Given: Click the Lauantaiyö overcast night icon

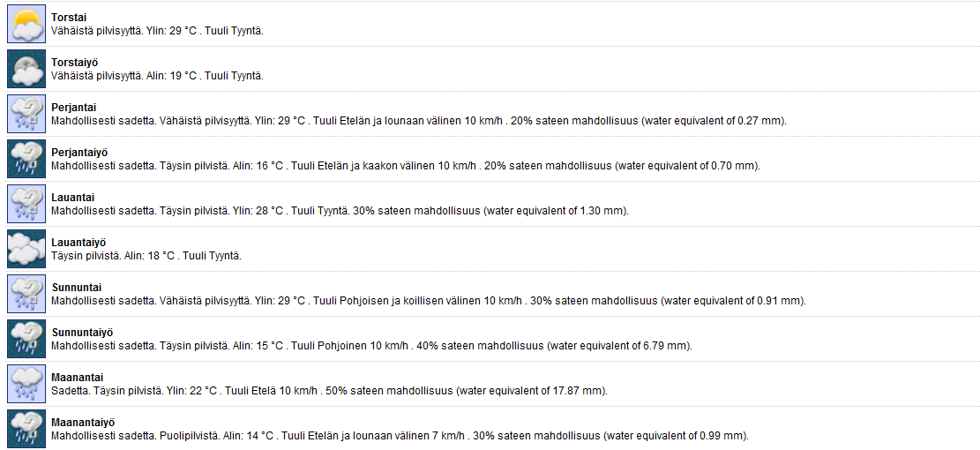Looking at the screenshot, I should (x=26, y=249).
